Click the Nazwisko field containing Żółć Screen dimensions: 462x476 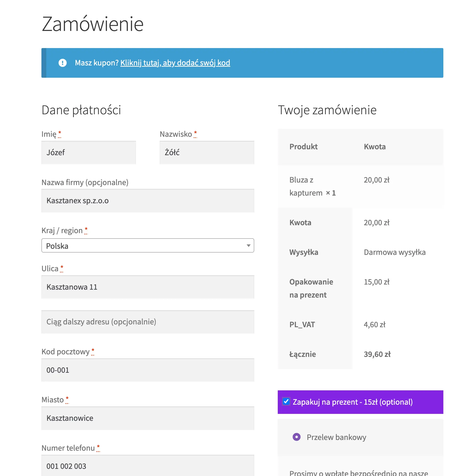(207, 153)
